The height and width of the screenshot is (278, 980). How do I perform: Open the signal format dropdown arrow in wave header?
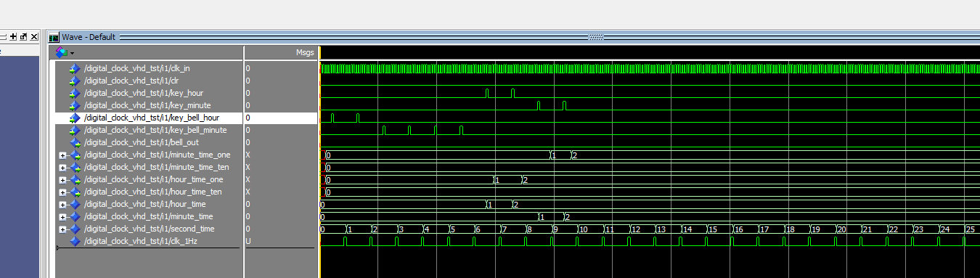72,53
